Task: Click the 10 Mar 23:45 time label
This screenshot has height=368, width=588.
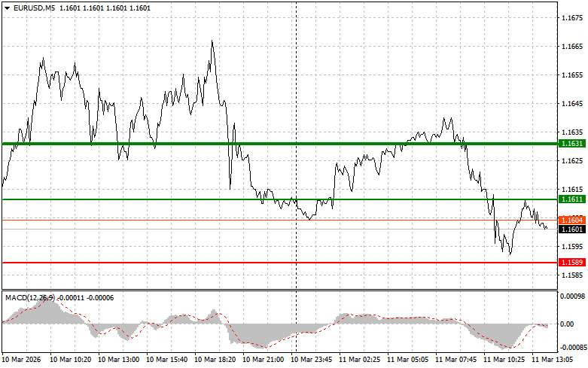Action: pos(311,360)
